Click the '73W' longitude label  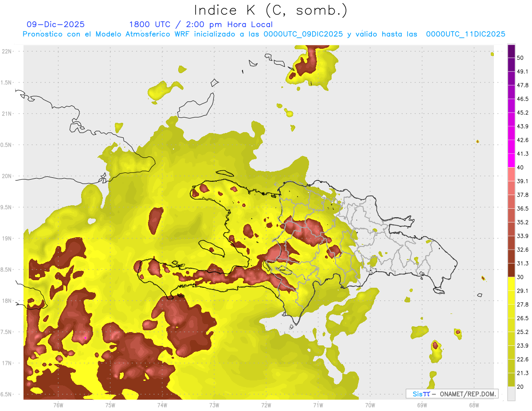pyautogui.click(x=214, y=405)
